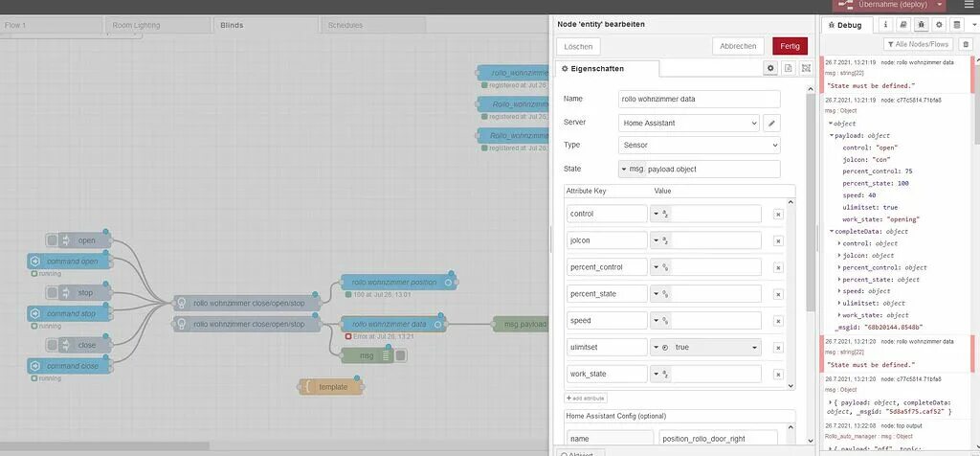Image resolution: width=980 pixels, height=456 pixels.
Task: Select the command stop node
Action: [x=69, y=312]
